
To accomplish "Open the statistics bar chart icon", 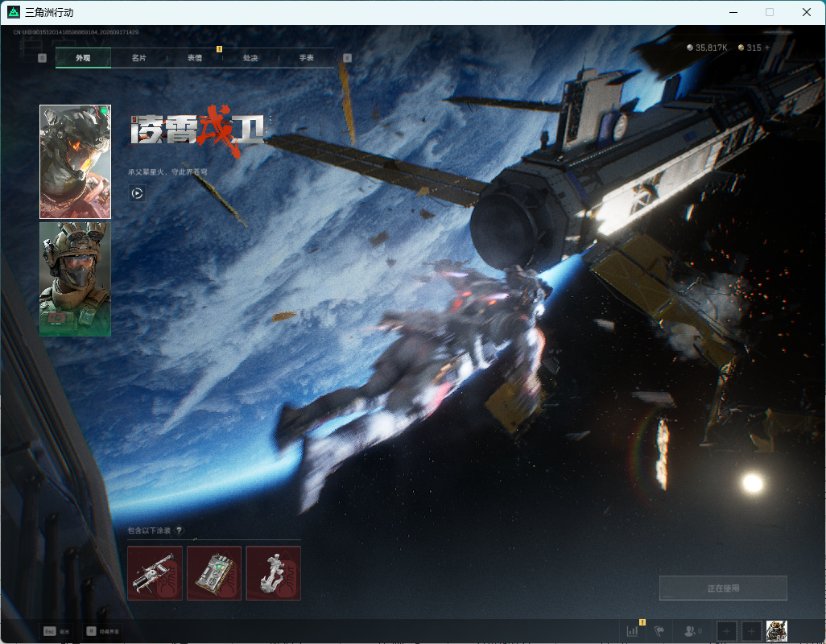I will [632, 630].
